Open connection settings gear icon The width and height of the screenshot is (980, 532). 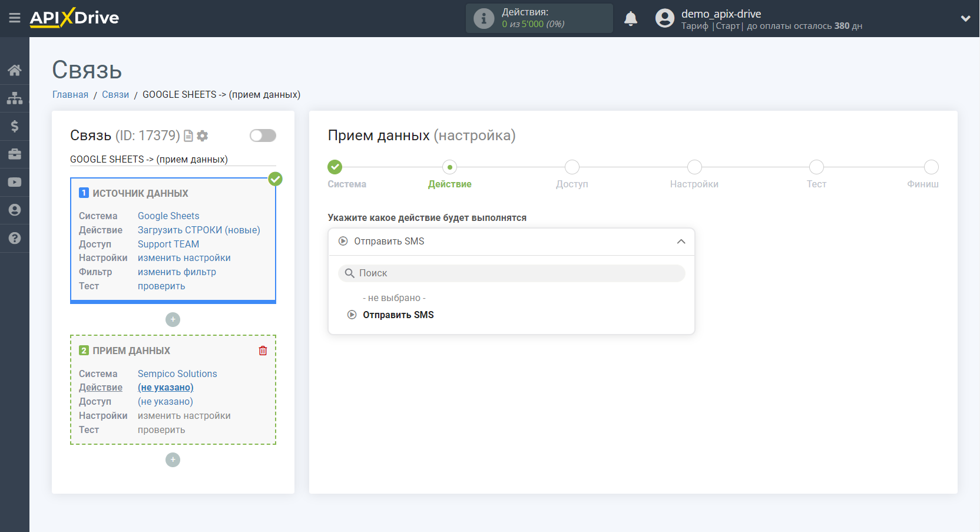click(203, 136)
